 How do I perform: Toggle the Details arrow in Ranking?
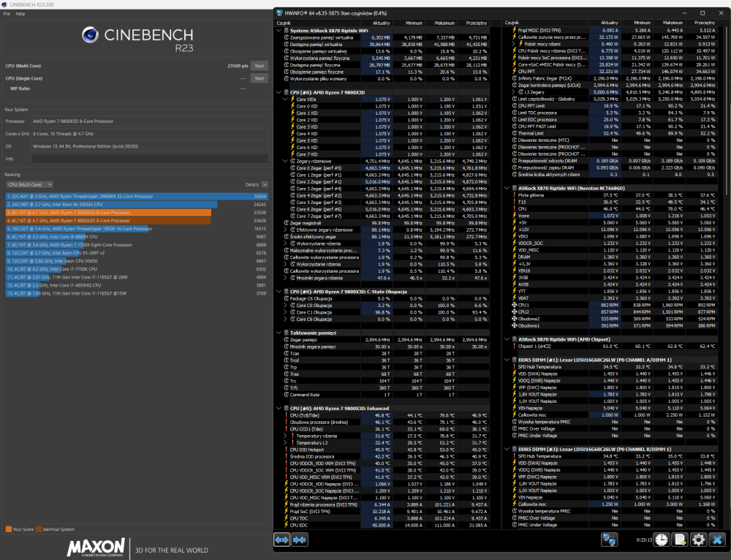pos(265,185)
